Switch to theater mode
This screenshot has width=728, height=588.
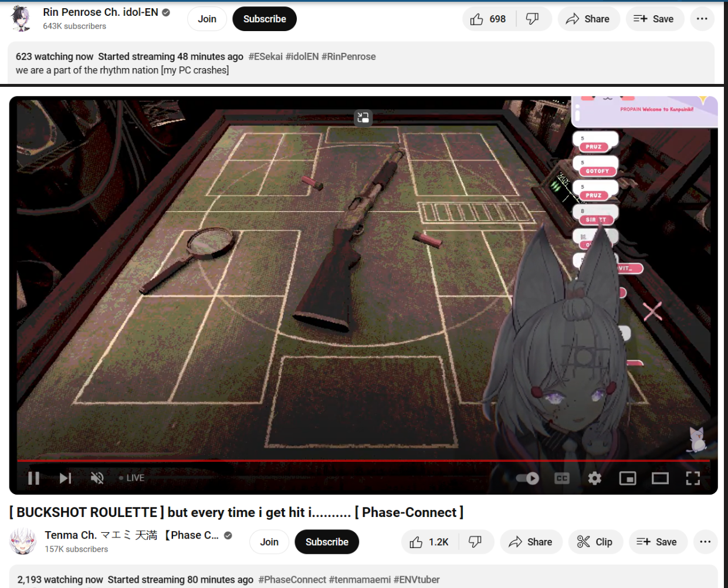point(661,478)
